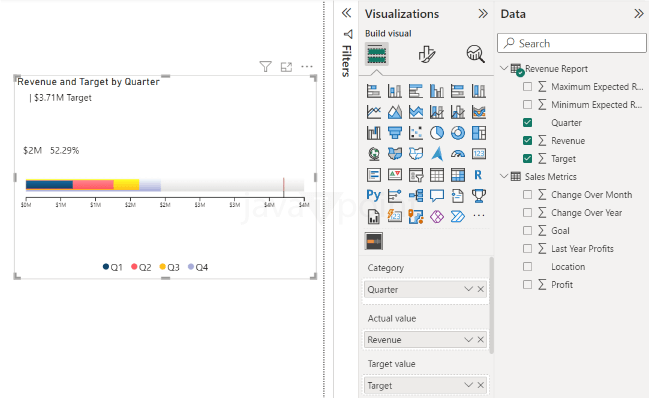Check the Maximum Expected R... field

click(527, 86)
